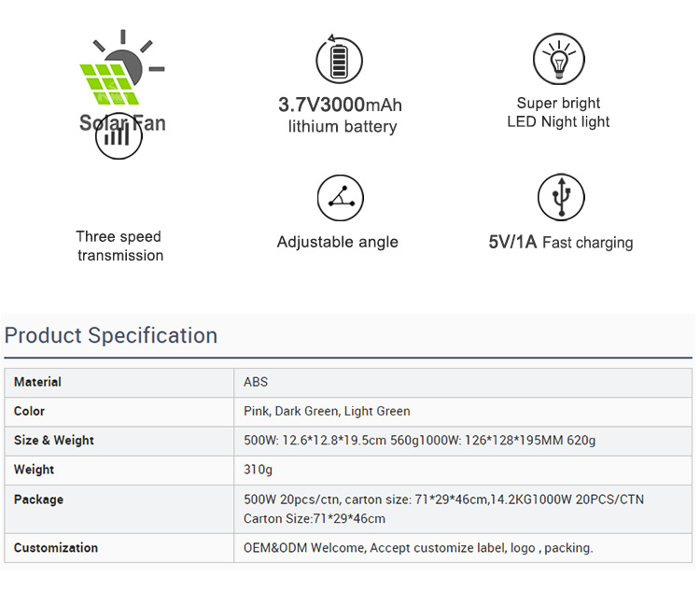Viewport: 700px width, 605px height.
Task: Click the Adjustable angle caption
Action: (x=337, y=242)
